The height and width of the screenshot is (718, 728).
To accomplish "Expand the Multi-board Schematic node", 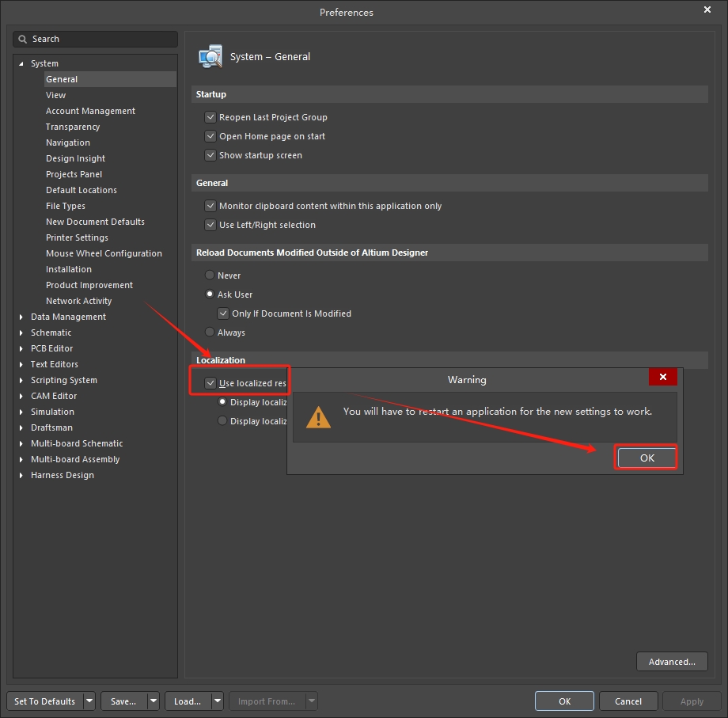I will click(x=21, y=443).
